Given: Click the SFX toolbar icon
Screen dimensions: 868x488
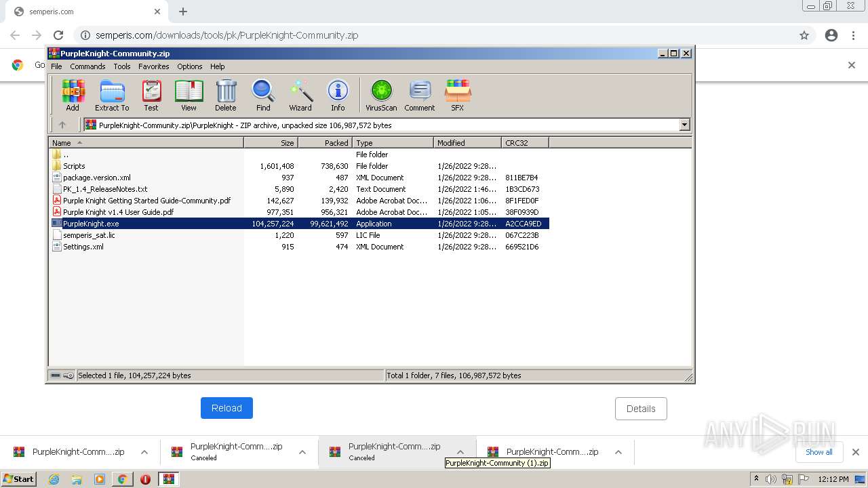Looking at the screenshot, I should 458,95.
